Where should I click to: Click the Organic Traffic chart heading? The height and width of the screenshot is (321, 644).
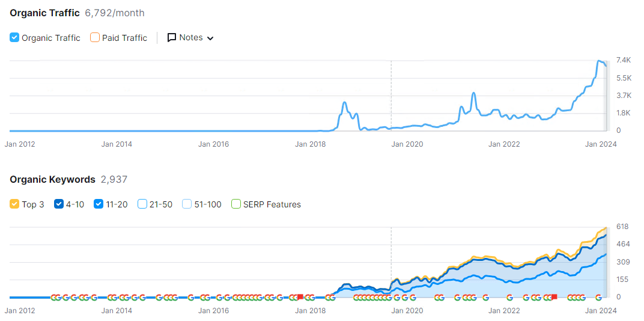pyautogui.click(x=44, y=13)
